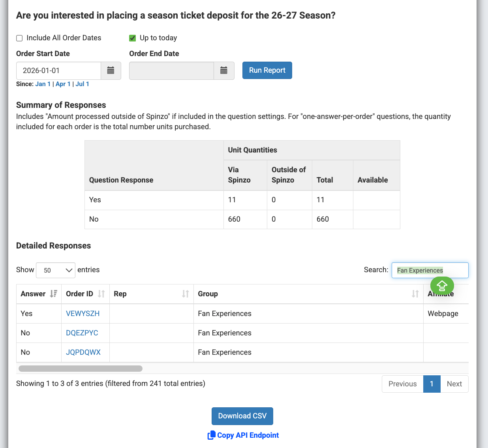
Task: Click Previous page button
Action: 402,384
